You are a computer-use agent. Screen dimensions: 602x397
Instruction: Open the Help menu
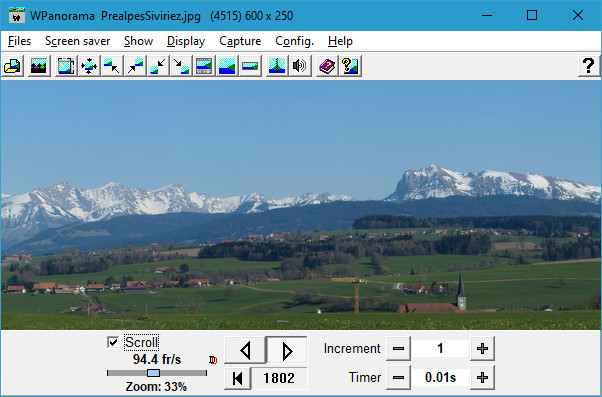340,41
